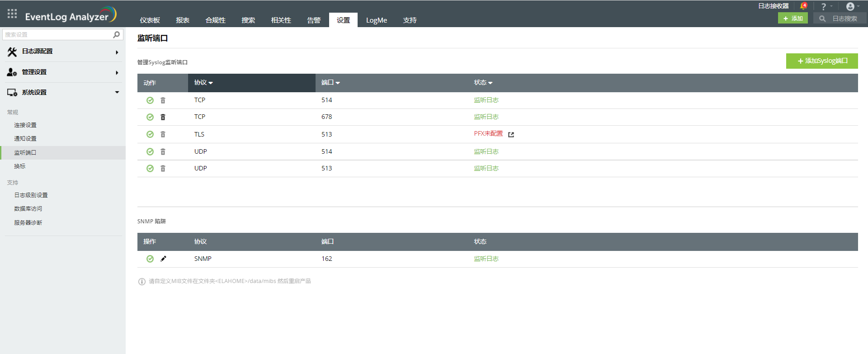Open PFX configuration external link icon

tap(511, 134)
